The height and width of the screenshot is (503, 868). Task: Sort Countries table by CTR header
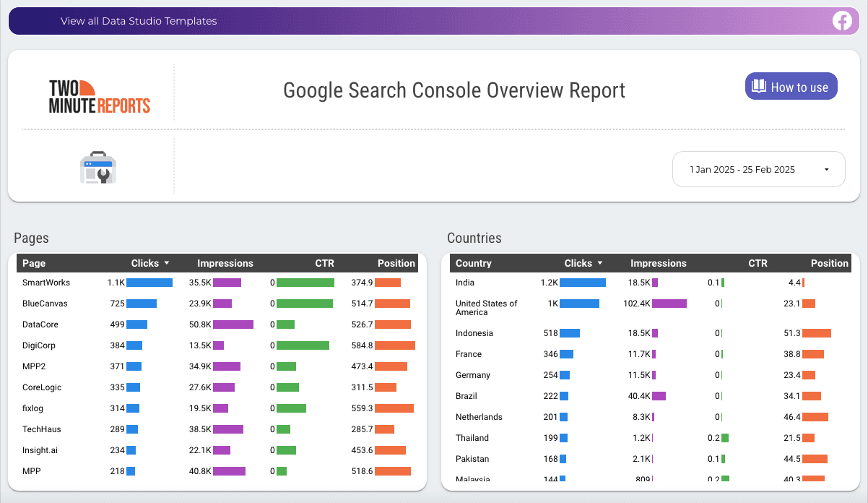[x=758, y=263]
